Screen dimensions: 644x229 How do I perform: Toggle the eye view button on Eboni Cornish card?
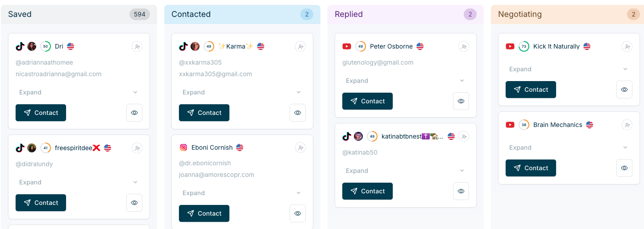[298, 213]
